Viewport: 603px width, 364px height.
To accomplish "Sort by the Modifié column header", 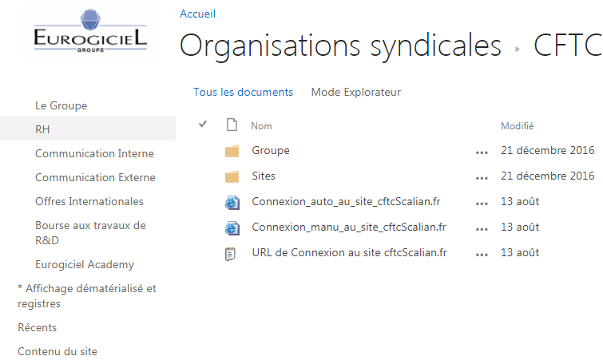I will (517, 126).
